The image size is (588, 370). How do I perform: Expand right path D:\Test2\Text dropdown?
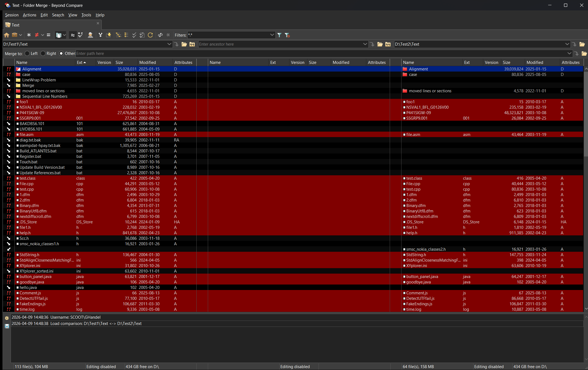567,44
